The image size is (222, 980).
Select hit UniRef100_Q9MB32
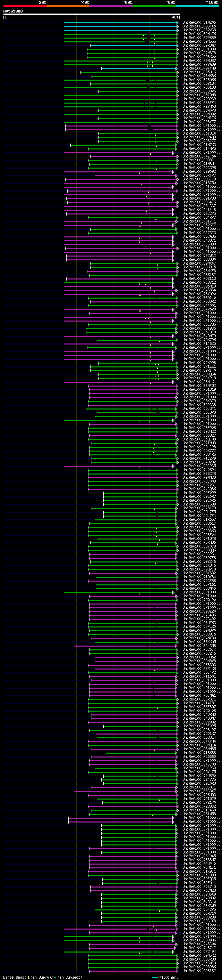coord(199,114)
